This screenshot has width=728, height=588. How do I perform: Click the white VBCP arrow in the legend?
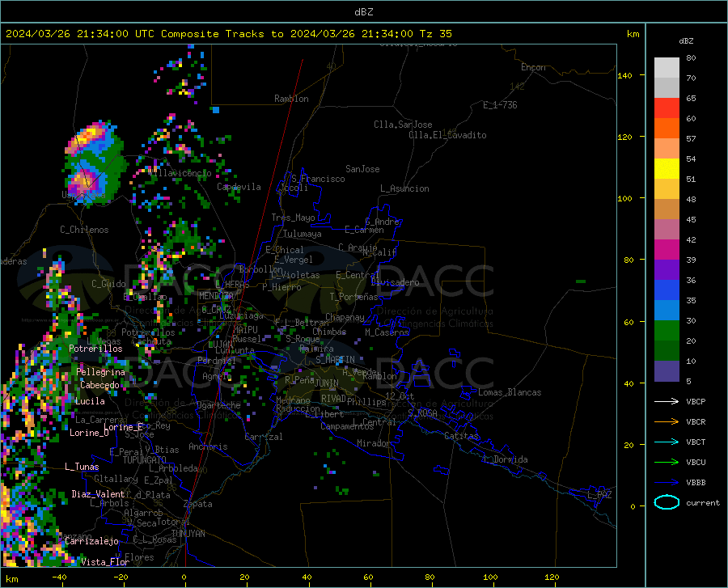tap(667, 401)
